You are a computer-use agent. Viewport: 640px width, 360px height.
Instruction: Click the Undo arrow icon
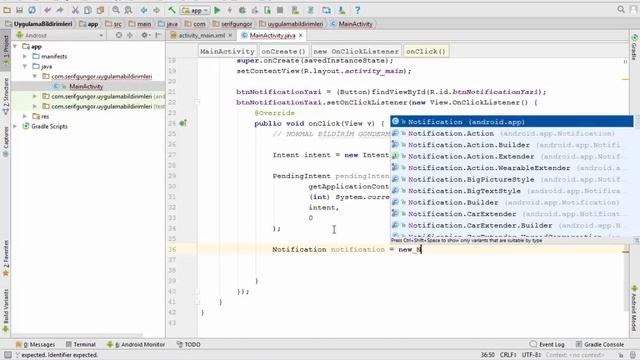click(48, 10)
